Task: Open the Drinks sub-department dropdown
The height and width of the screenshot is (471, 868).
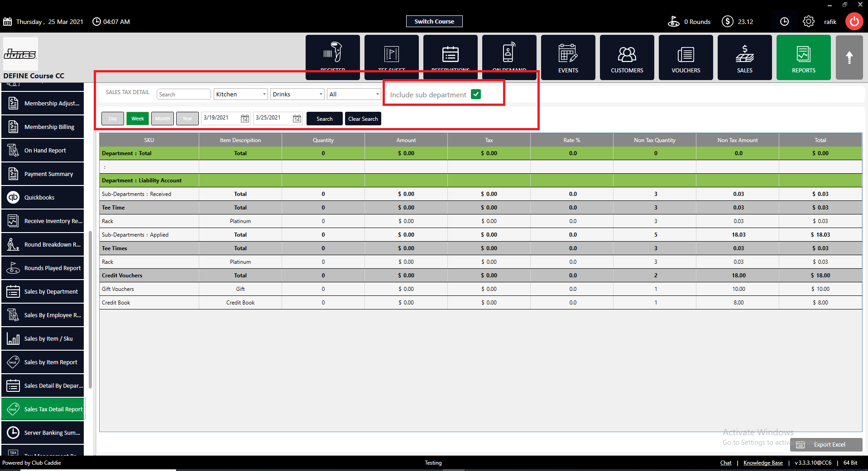Action: (297, 94)
